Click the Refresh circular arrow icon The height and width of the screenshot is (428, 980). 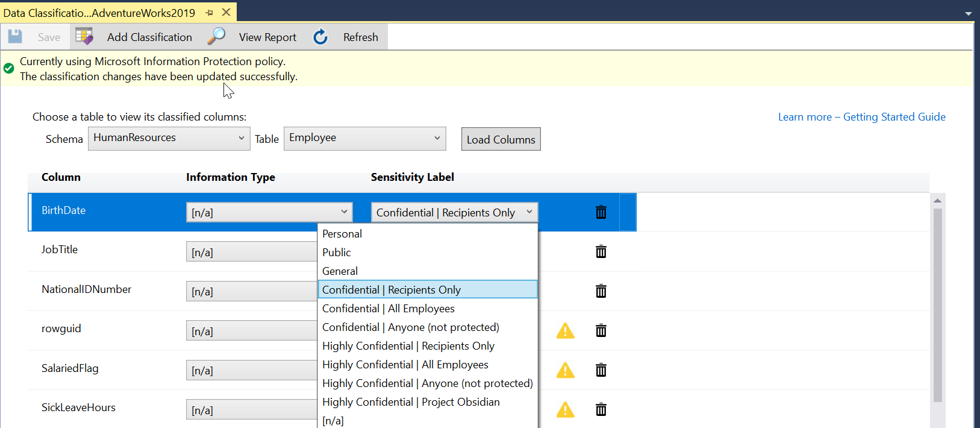320,37
